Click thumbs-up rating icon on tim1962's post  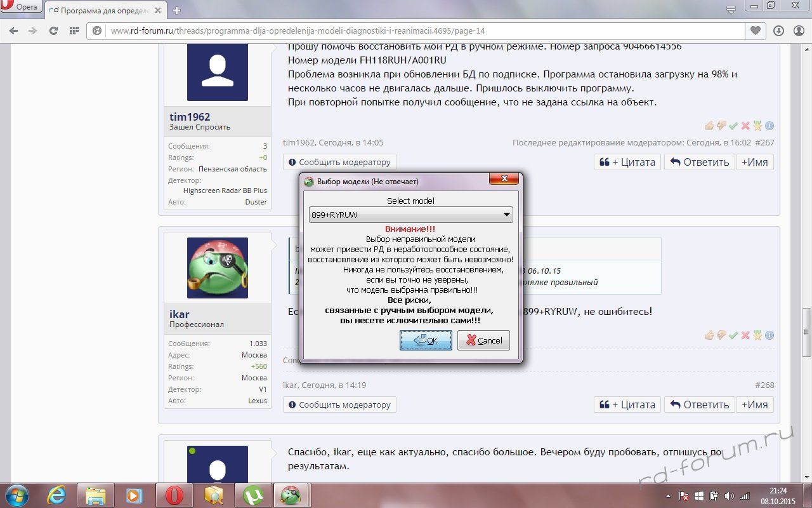tap(709, 126)
